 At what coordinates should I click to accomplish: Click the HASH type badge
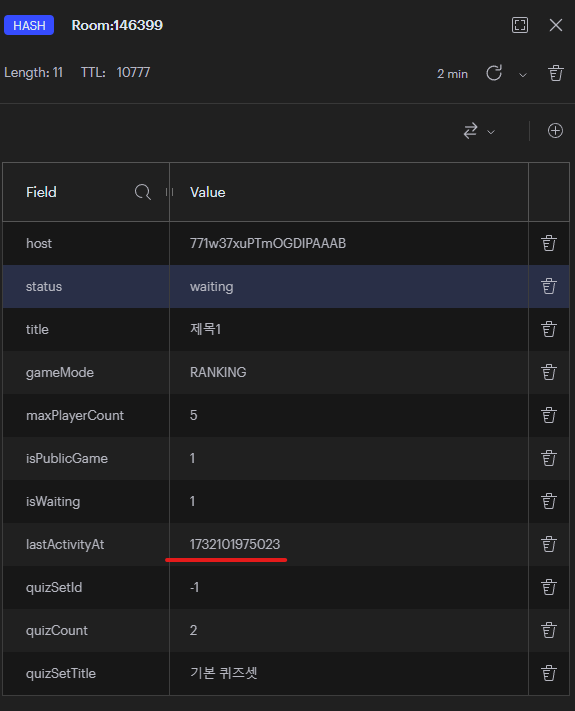[29, 25]
